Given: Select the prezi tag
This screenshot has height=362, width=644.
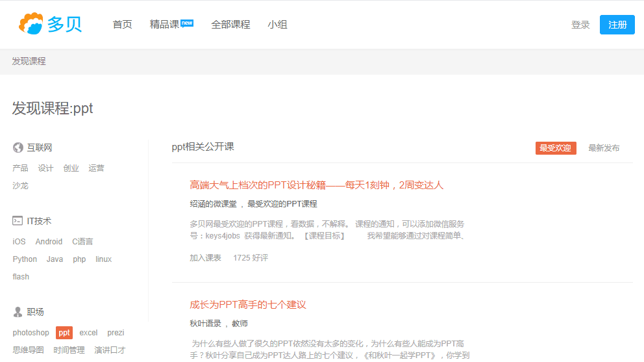Looking at the screenshot, I should 116,332.
